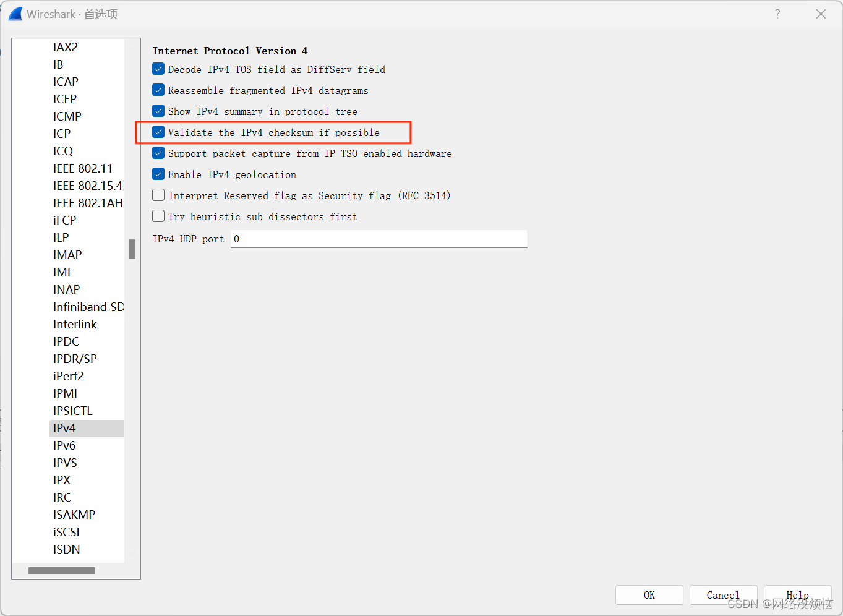Viewport: 843px width, 616px height.
Task: Toggle Support packet-capture from IP TSO-enabled hardware
Action: 158,153
